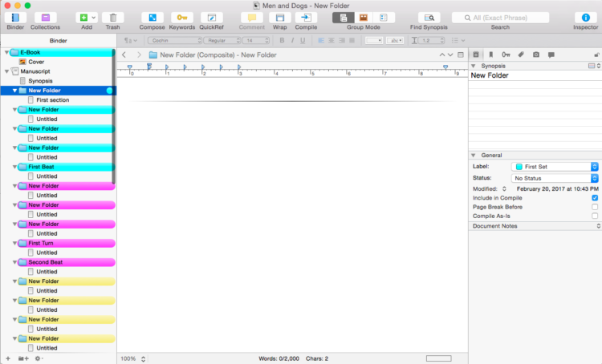Select the Synopsis document under Manuscript

40,81
